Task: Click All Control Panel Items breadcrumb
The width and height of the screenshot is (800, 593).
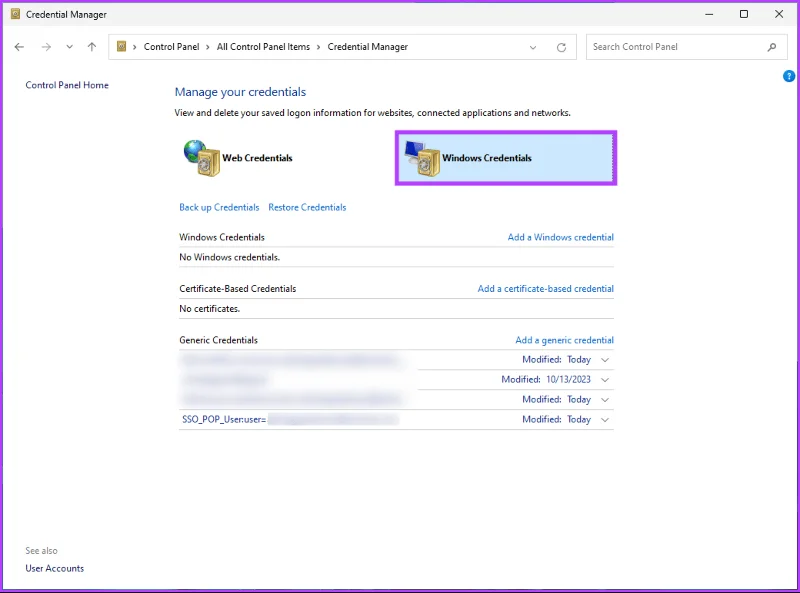Action: coord(263,47)
